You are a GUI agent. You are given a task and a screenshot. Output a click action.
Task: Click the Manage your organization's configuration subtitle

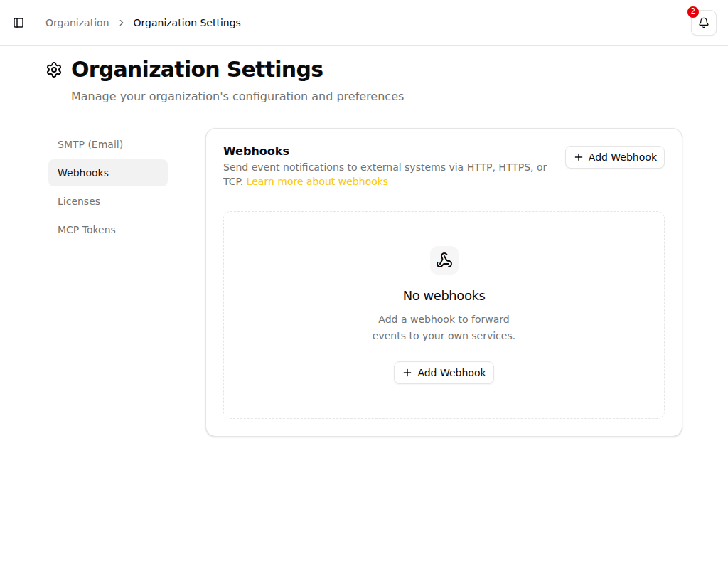(237, 96)
